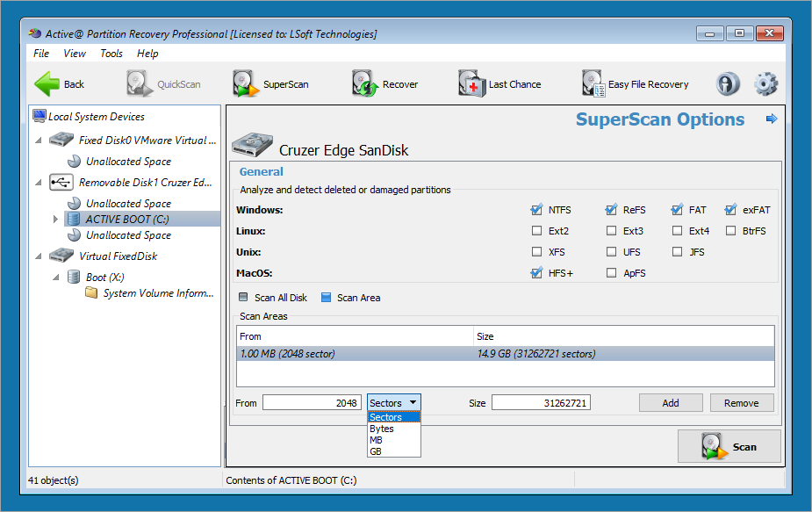Click the info icon in the toolbar

coord(728,84)
